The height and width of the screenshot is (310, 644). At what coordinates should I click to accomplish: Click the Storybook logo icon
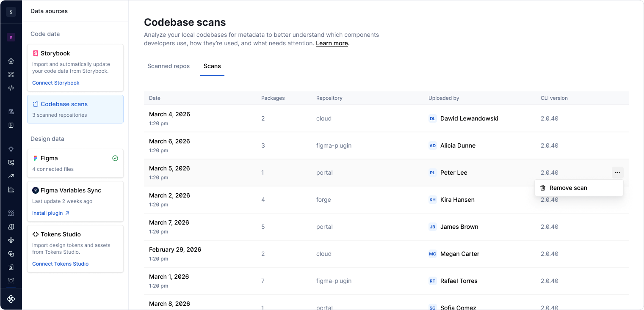click(36, 53)
